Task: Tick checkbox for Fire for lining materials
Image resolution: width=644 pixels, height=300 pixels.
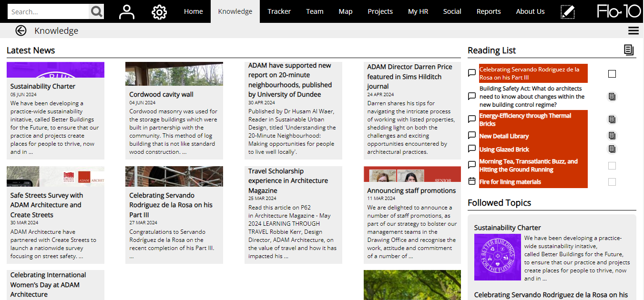Action: click(x=612, y=182)
